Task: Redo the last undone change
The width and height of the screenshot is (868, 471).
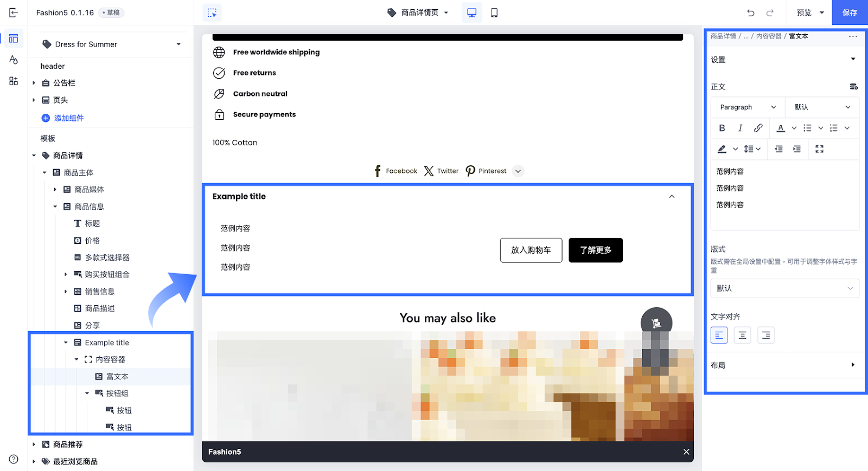Action: [770, 12]
